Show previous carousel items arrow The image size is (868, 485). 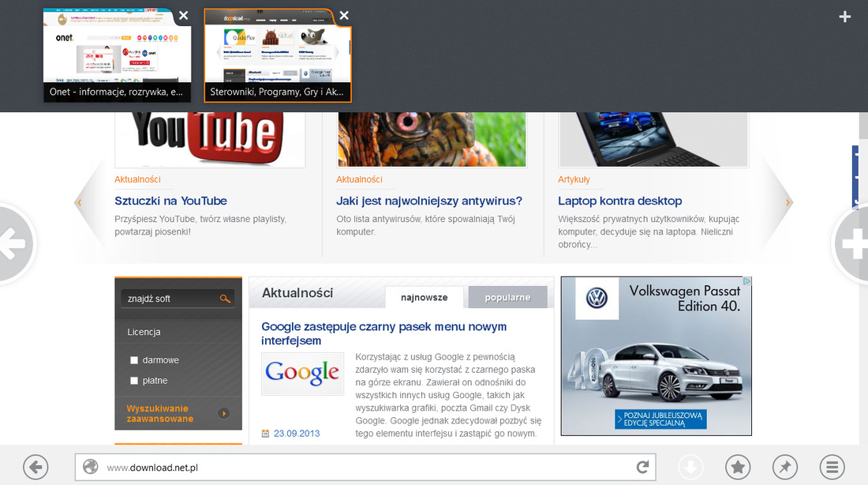click(79, 202)
